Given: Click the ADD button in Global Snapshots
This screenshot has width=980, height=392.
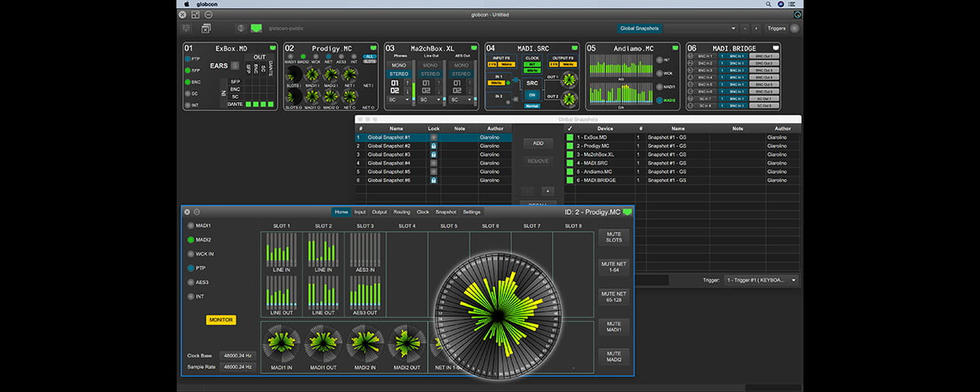Looking at the screenshot, I should click(x=537, y=143).
